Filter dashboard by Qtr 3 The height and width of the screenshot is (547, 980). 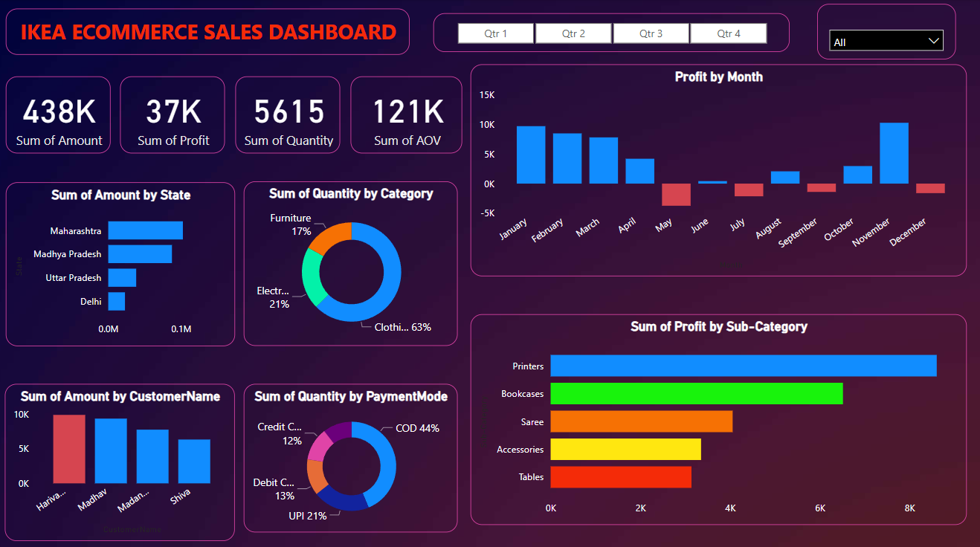[651, 33]
